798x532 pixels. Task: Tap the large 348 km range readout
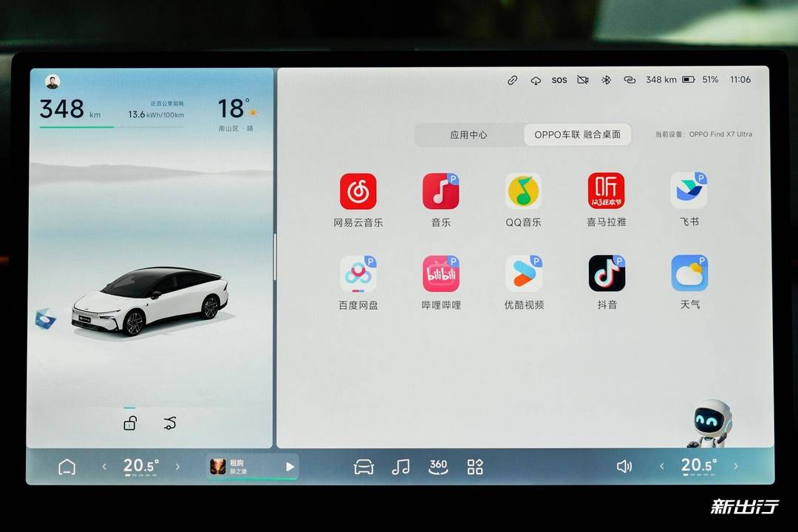pos(70,109)
